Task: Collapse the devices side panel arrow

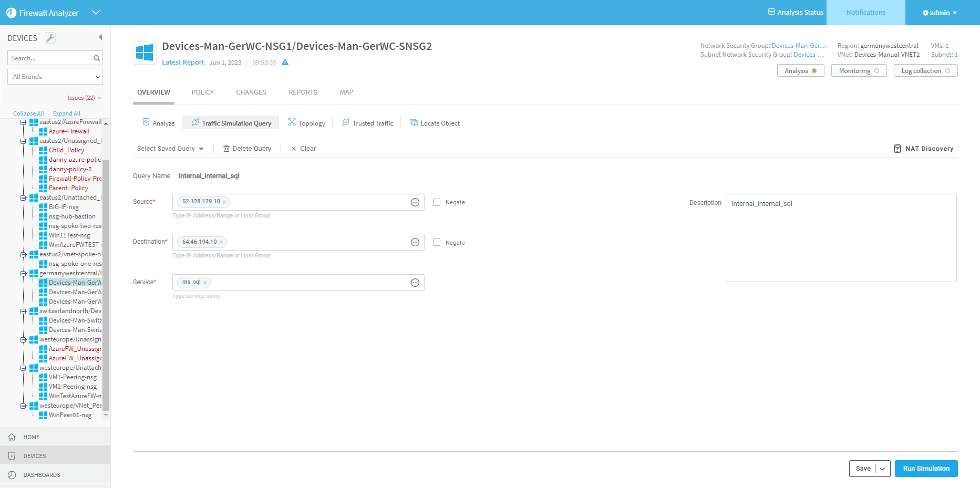Action: click(x=100, y=37)
